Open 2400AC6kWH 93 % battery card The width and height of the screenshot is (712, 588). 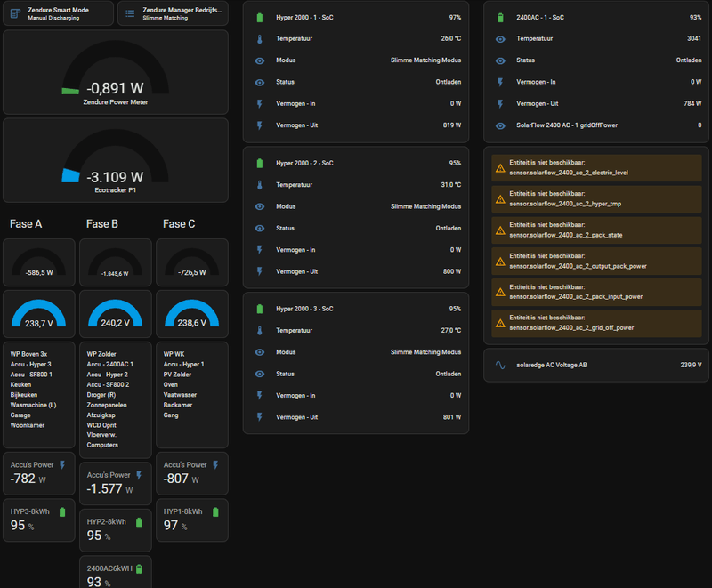click(x=116, y=573)
